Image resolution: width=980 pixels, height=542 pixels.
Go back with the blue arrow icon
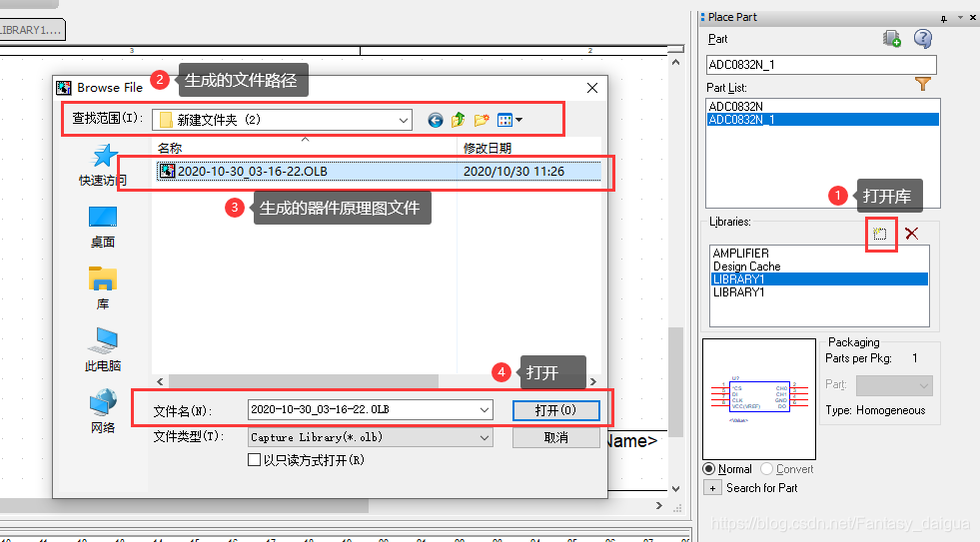click(436, 120)
